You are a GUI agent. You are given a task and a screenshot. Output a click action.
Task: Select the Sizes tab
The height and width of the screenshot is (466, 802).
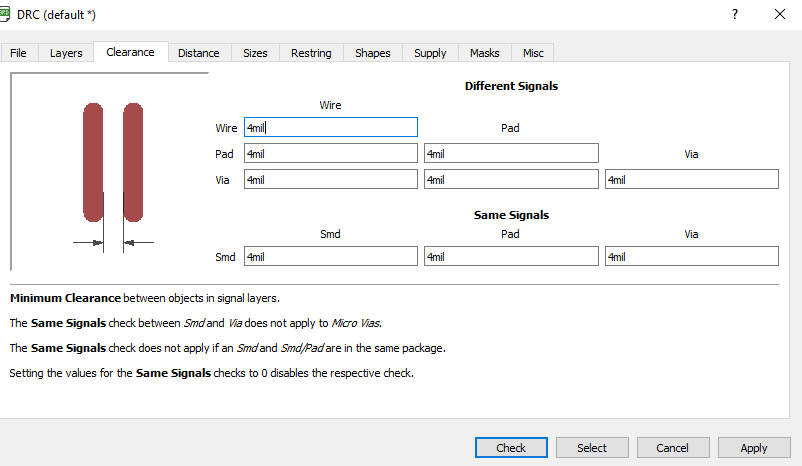point(255,53)
